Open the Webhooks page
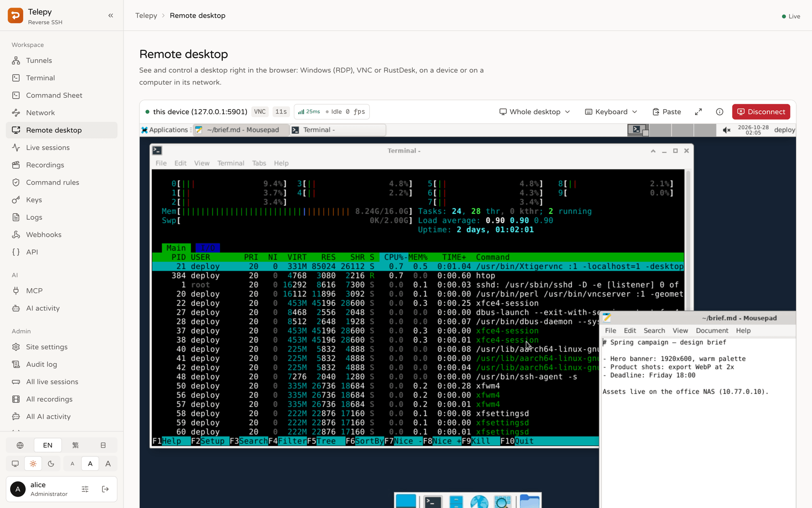Viewport: 812px width, 508px height. pyautogui.click(x=62, y=235)
